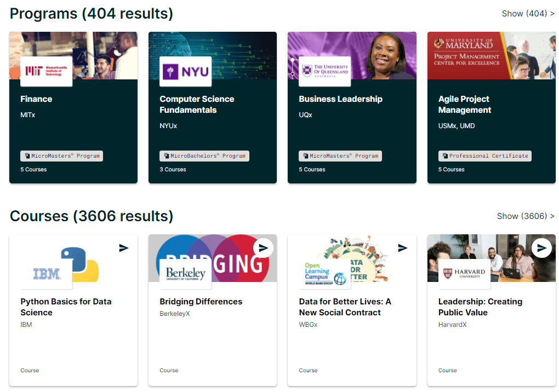The height and width of the screenshot is (392, 559).
Task: Click the 'Course' label on Harvard Leadership card
Action: point(447,371)
